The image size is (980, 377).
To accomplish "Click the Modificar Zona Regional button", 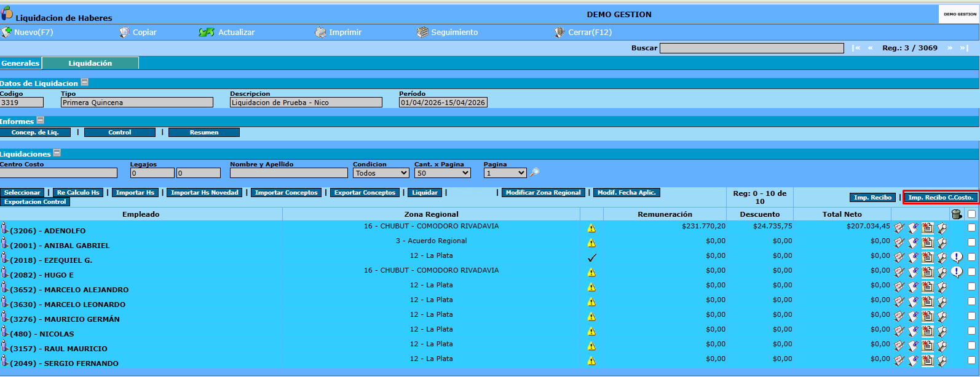I will [x=543, y=193].
